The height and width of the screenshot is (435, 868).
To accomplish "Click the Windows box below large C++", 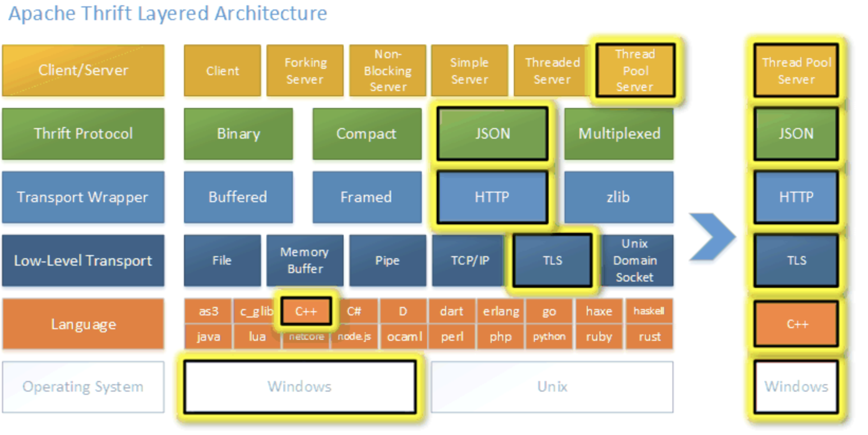I will [x=796, y=387].
